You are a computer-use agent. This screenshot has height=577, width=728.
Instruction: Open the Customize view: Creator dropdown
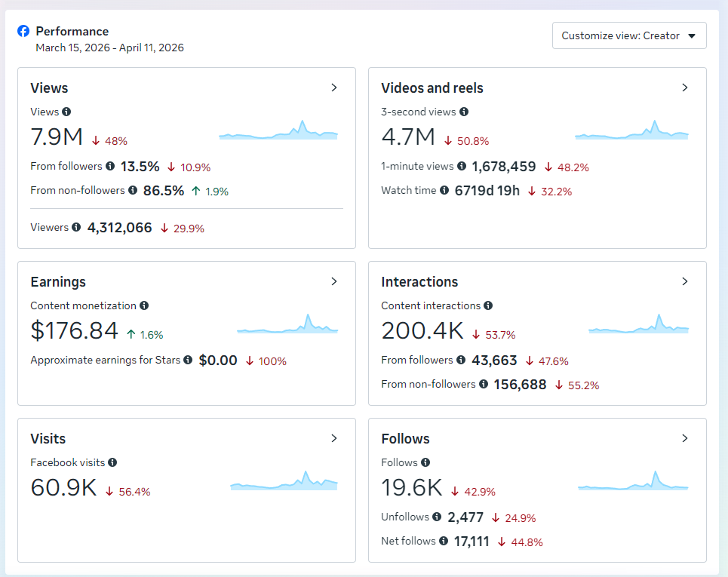[x=628, y=35]
